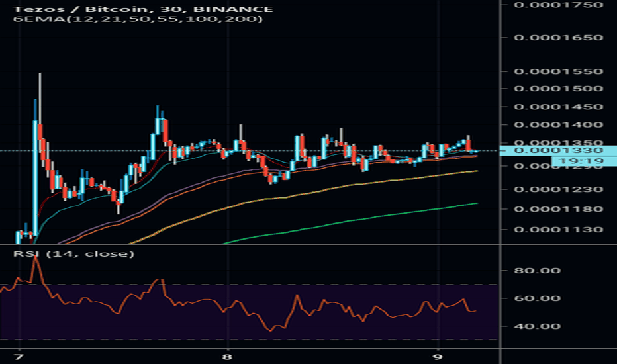Click the 6EMA(12,21,50,55,100,200) indicator label
617x364 pixels.
pos(138,19)
